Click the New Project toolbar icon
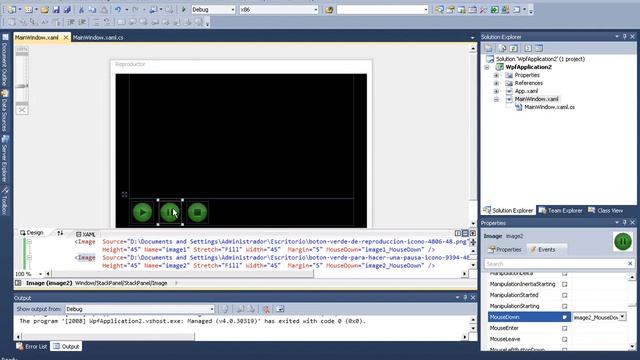Image resolution: width=640 pixels, height=360 pixels. tap(11, 9)
